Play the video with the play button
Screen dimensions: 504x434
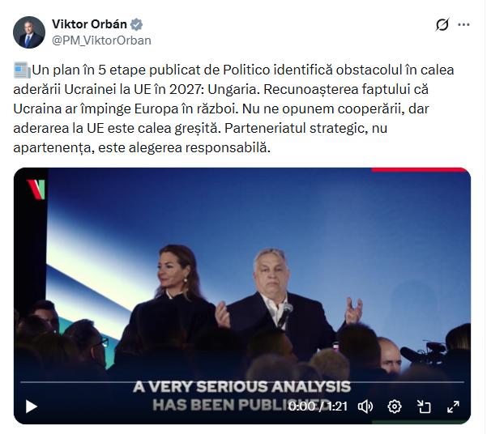coord(31,406)
